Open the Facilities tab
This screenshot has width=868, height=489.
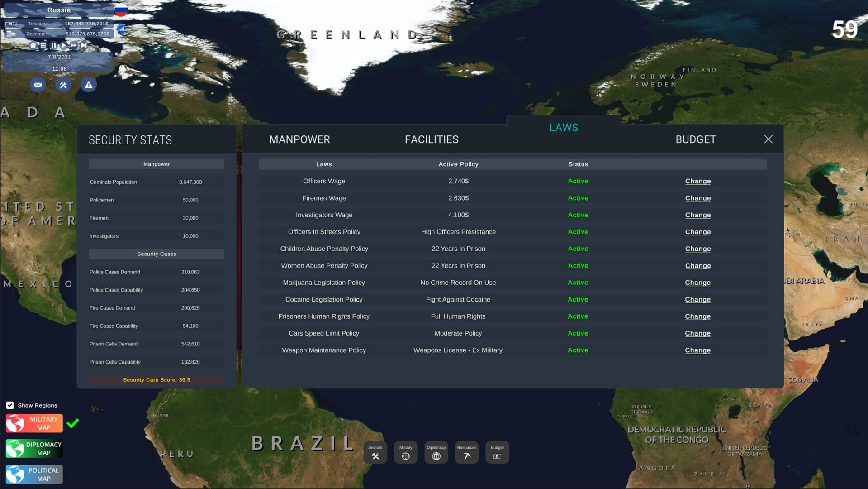click(x=432, y=139)
